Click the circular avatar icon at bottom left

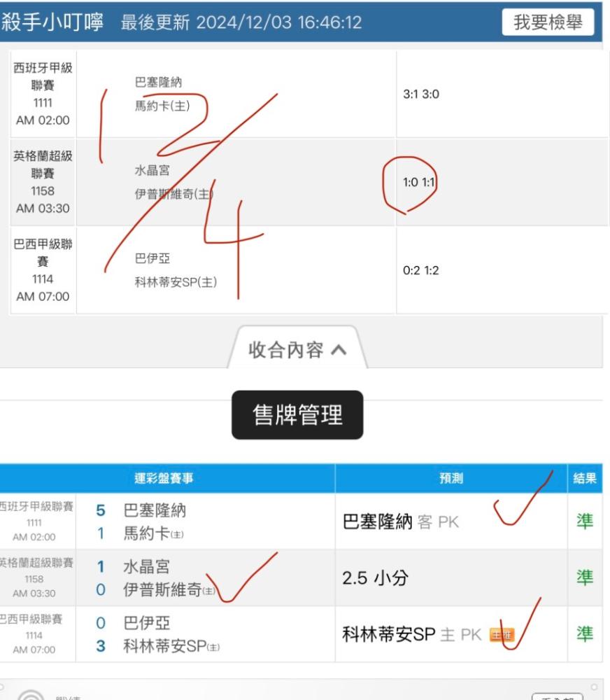[31, 694]
